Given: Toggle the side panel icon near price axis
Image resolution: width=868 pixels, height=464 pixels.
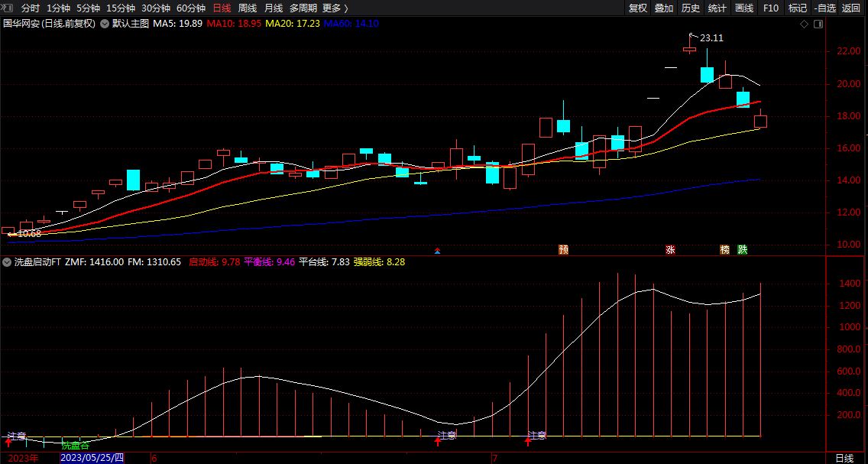Looking at the screenshot, I should tap(818, 24).
